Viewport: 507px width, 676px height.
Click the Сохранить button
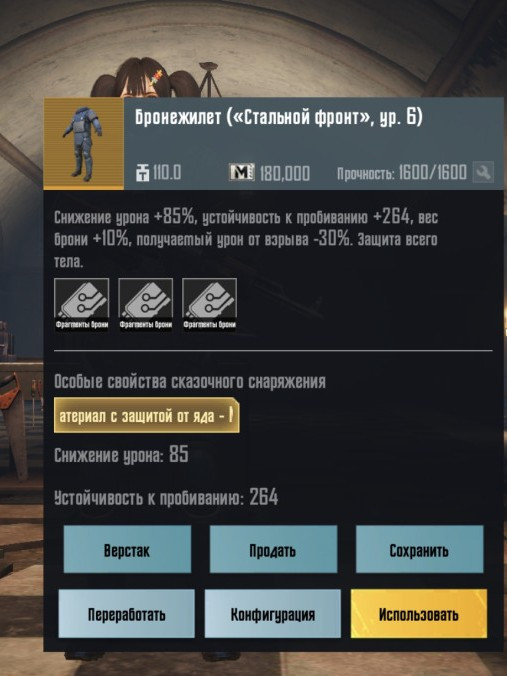pos(419,549)
